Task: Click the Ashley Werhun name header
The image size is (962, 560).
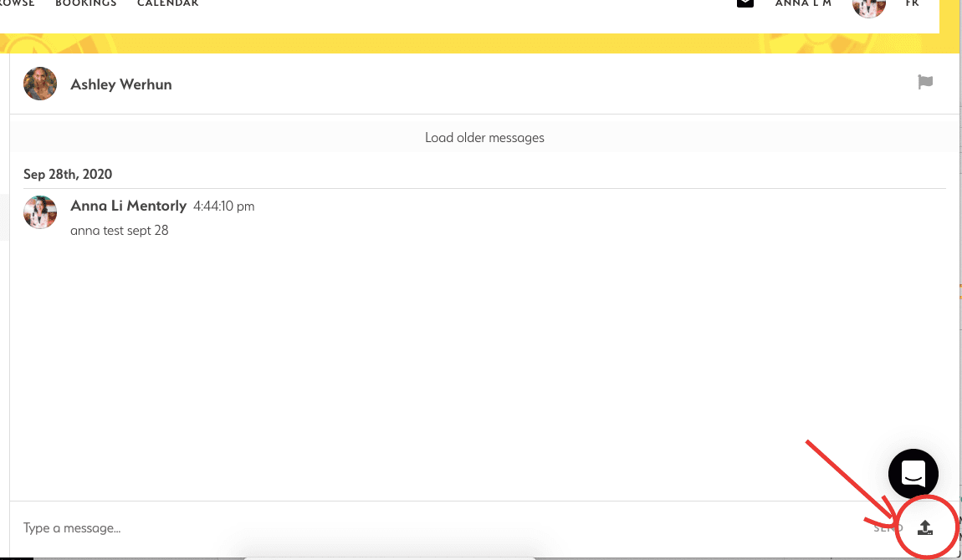Action: 121,84
